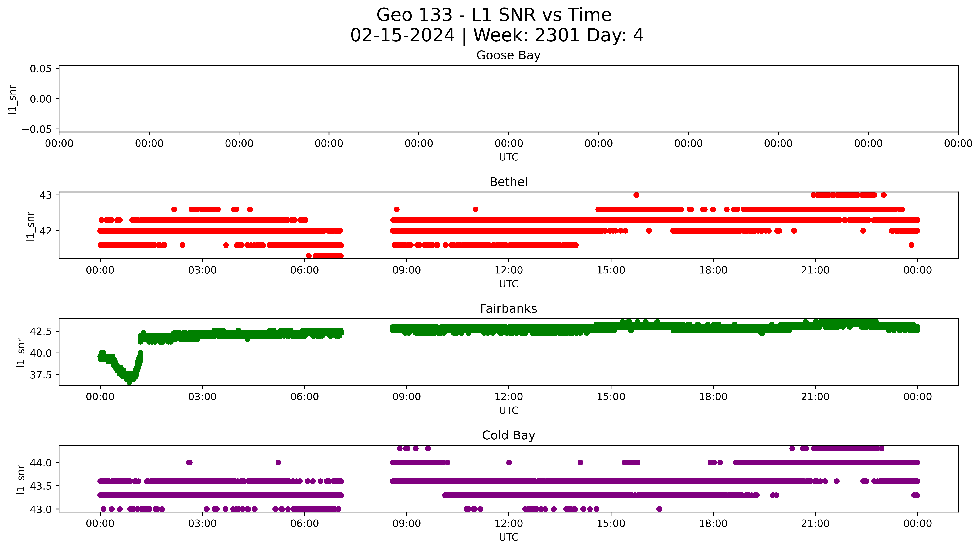Click the 'Cold Bay' subplot title
This screenshot has width=980, height=550.
coord(508,435)
